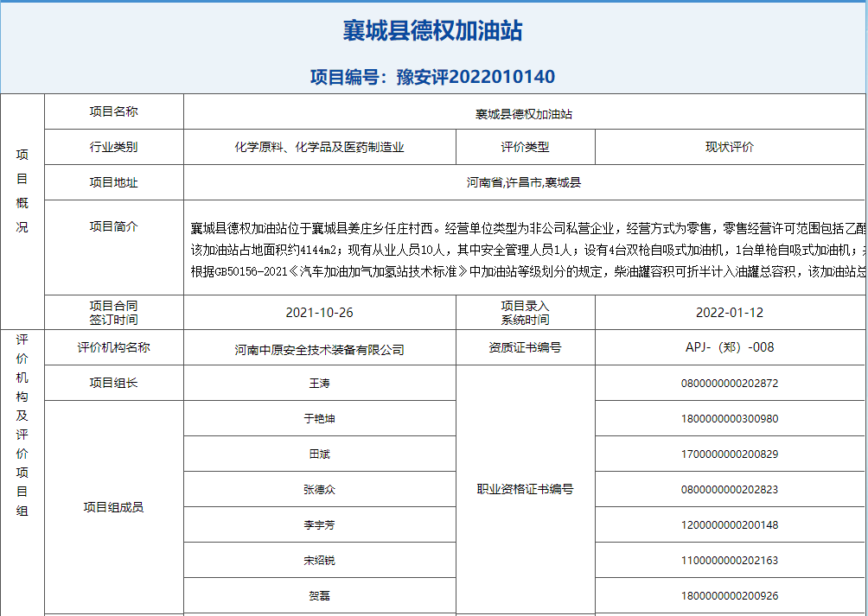Click intro line starting 襄城县德权加油站位于
The width and height of the screenshot is (868, 616).
click(x=528, y=228)
